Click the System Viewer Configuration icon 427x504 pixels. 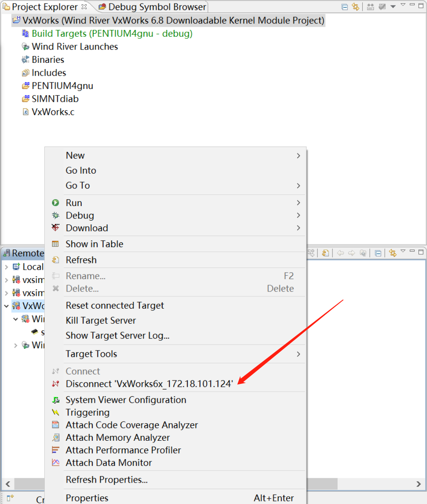point(55,400)
